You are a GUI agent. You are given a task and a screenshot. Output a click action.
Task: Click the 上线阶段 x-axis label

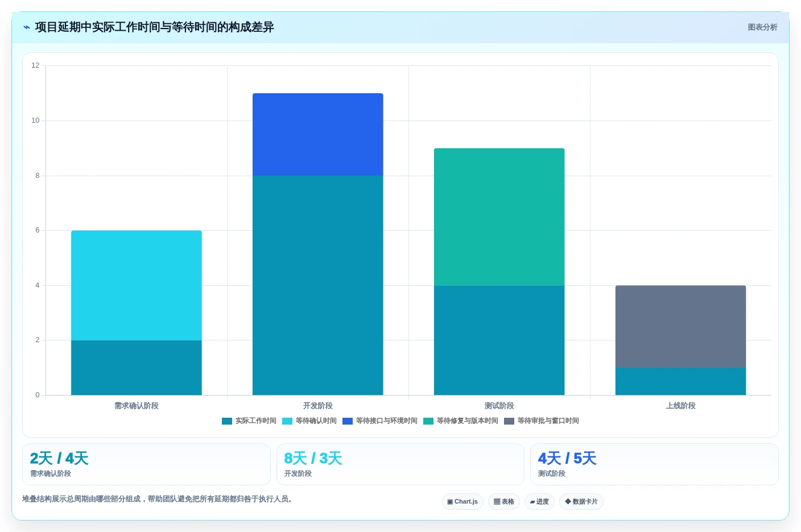tap(681, 406)
